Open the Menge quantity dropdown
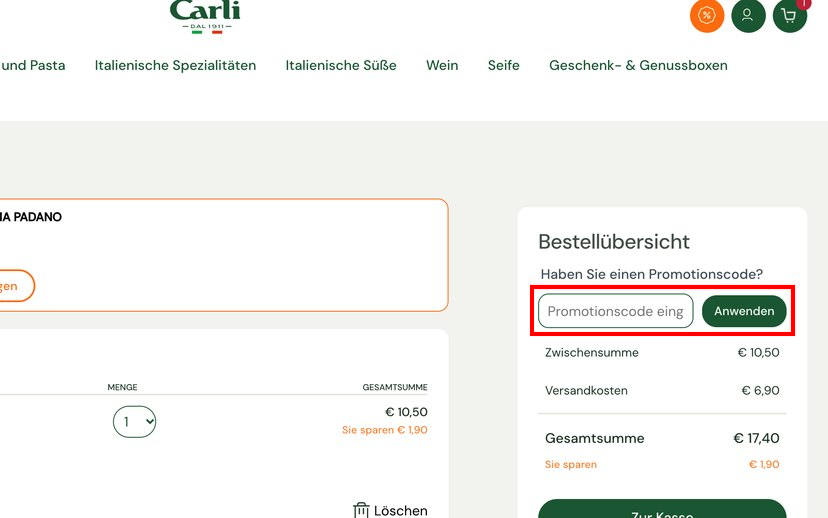828x518 pixels. click(135, 421)
